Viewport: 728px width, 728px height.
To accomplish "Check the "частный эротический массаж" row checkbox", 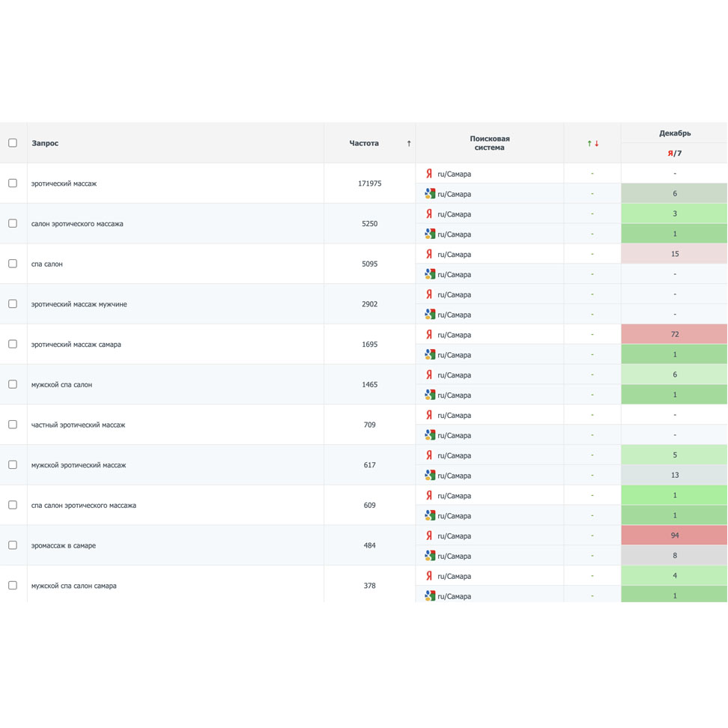I will point(13,425).
